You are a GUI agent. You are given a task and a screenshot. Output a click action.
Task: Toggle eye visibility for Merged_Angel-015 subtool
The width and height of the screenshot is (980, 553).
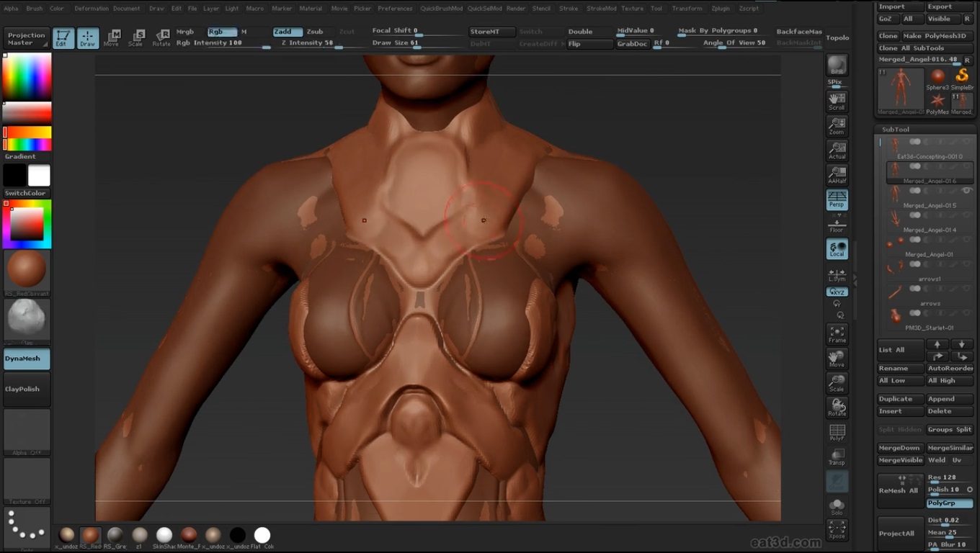(x=966, y=191)
